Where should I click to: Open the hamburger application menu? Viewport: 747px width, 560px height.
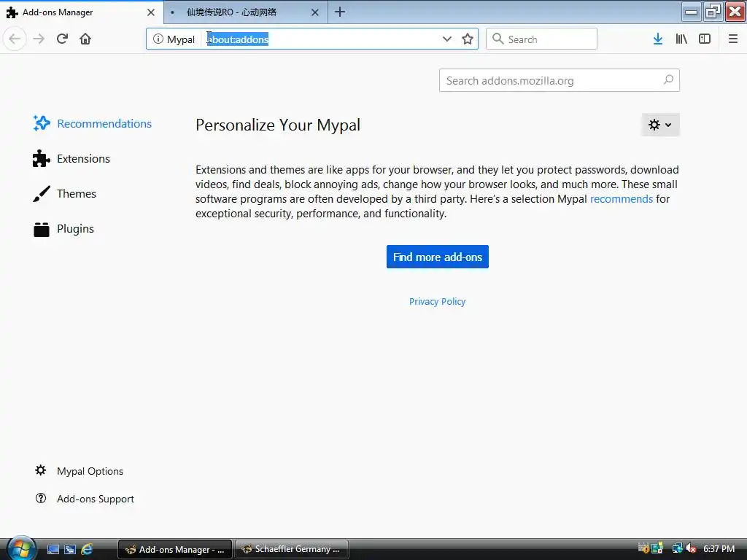[732, 39]
